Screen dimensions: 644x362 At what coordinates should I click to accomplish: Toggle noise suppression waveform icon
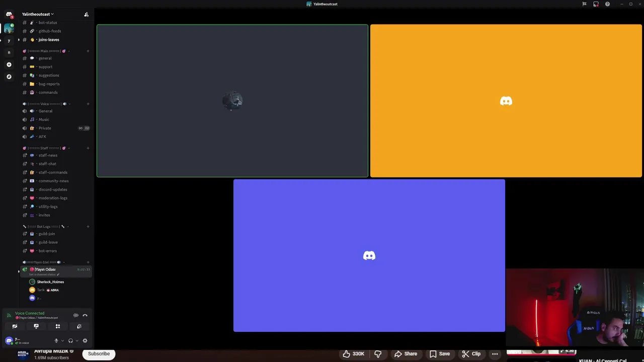(76, 315)
